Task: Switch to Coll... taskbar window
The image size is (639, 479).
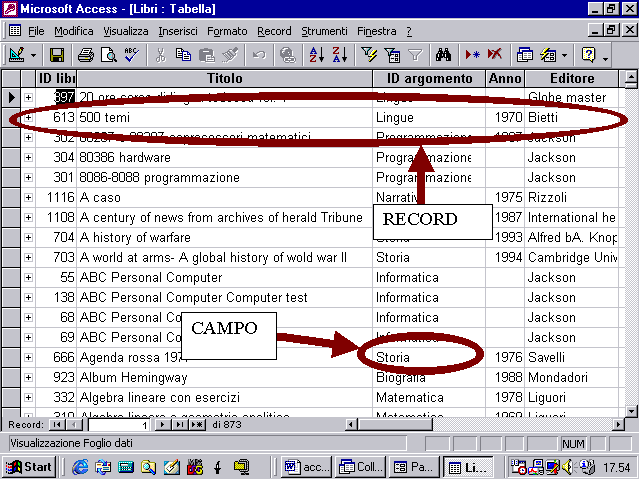Action: pyautogui.click(x=360, y=467)
